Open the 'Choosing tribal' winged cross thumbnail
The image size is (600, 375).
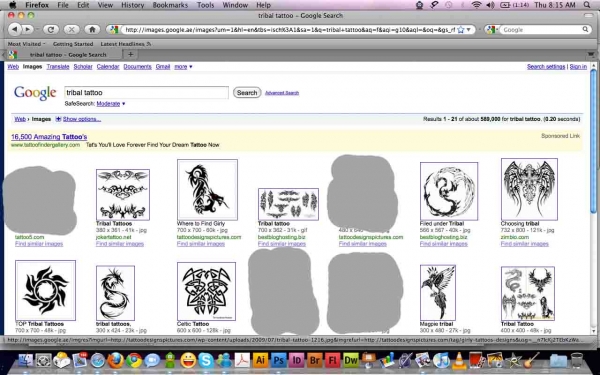coord(529,189)
